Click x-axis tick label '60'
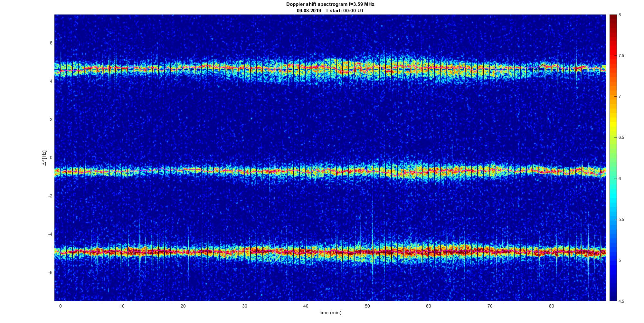Screen dimensions: 644x323 tap(429, 306)
